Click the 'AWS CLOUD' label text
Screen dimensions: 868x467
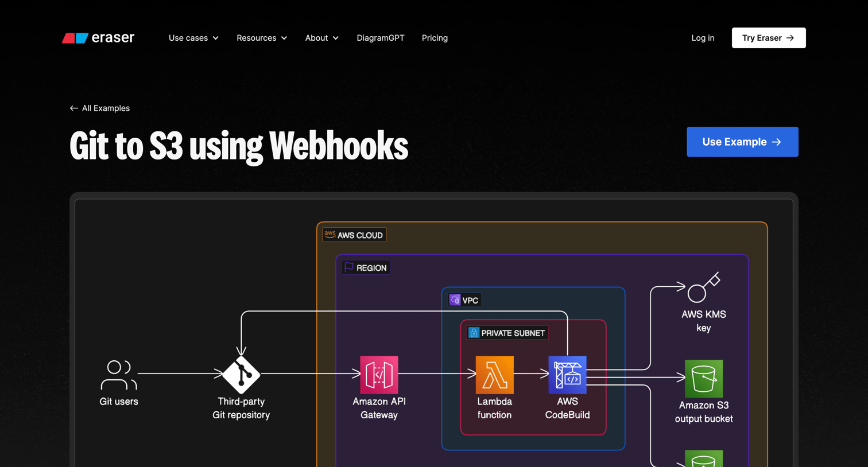360,235
